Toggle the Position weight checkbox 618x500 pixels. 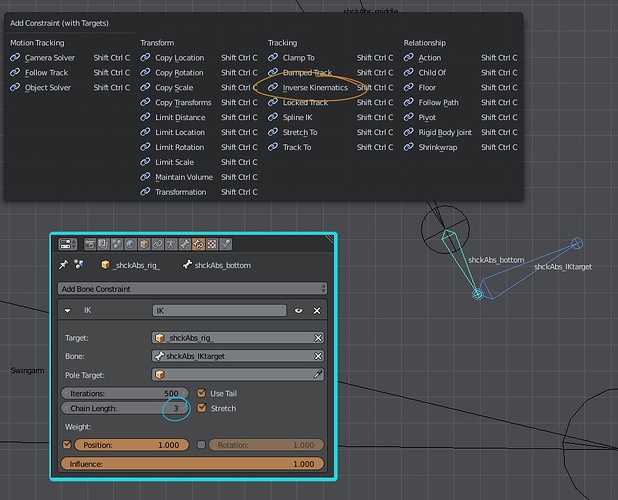click(x=67, y=445)
